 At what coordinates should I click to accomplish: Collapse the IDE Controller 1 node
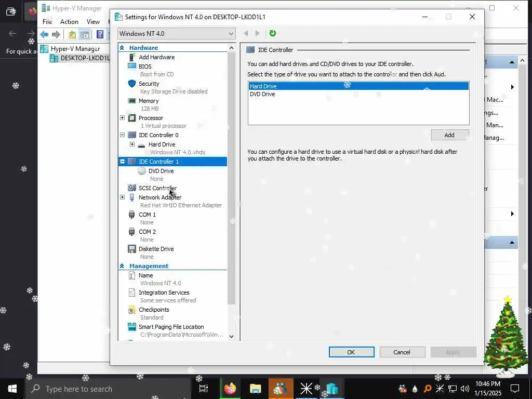(x=123, y=162)
